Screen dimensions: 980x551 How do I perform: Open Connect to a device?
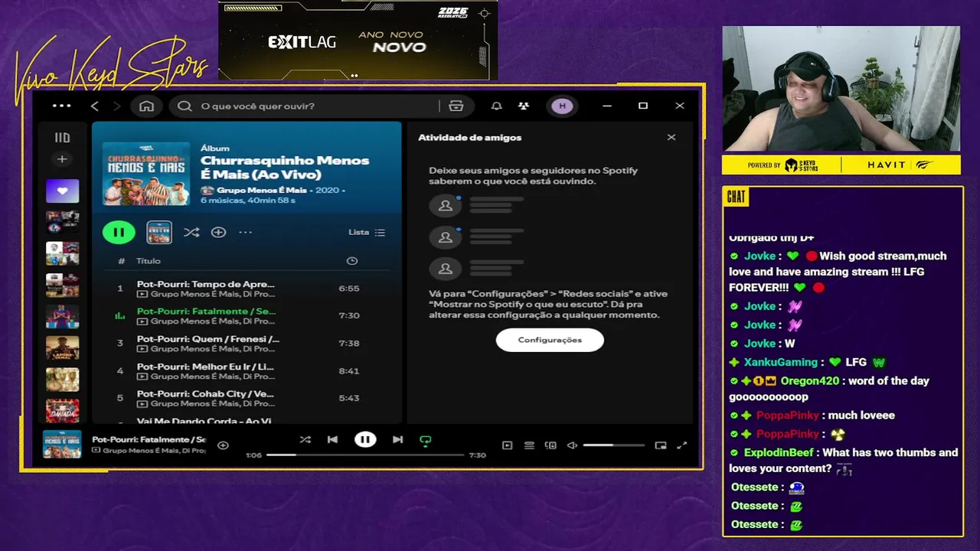tap(550, 445)
